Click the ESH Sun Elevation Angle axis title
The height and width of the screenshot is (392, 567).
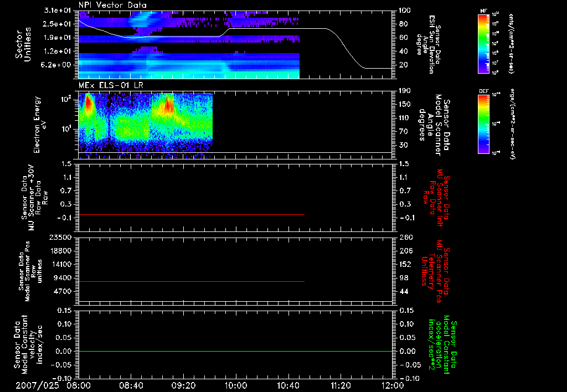point(429,44)
